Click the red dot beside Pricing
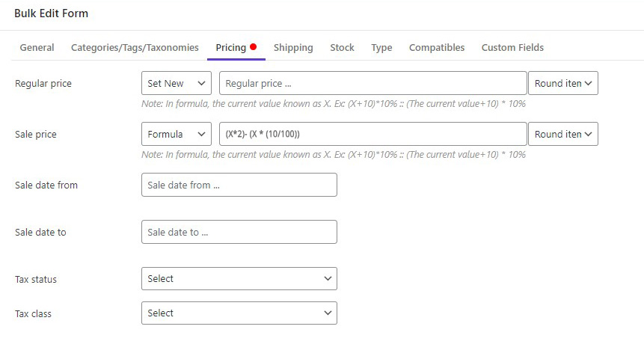 pos(253,47)
